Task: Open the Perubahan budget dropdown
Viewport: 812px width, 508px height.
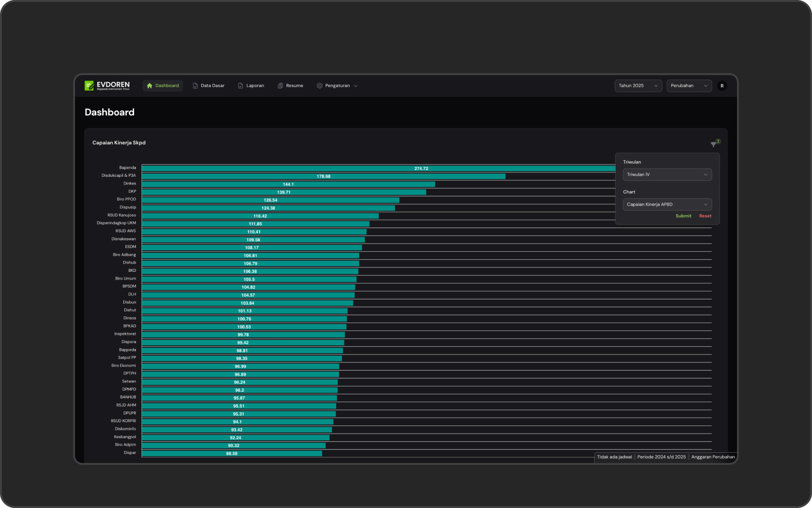Action: (x=689, y=86)
